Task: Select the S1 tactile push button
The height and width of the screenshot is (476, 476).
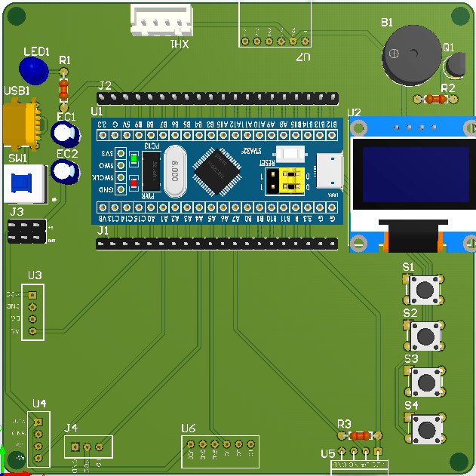Action: [425, 290]
